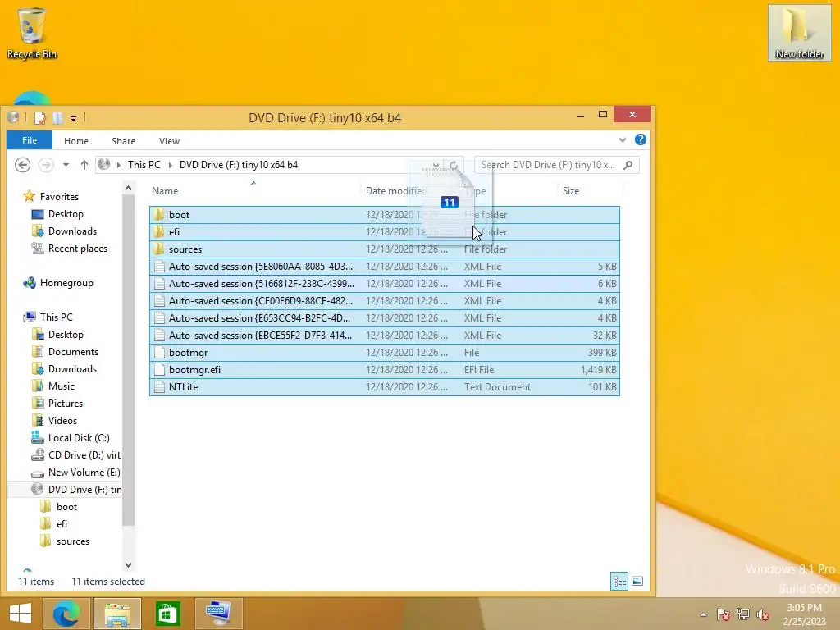Click This PC in the address bar
This screenshot has height=630, width=840.
(144, 164)
